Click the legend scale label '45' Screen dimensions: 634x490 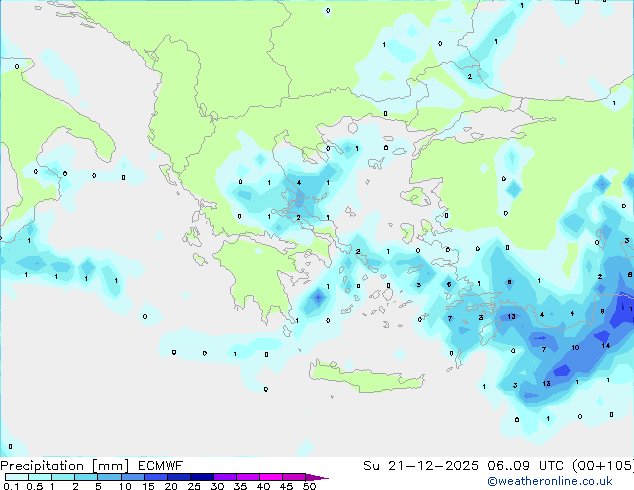pos(286,486)
